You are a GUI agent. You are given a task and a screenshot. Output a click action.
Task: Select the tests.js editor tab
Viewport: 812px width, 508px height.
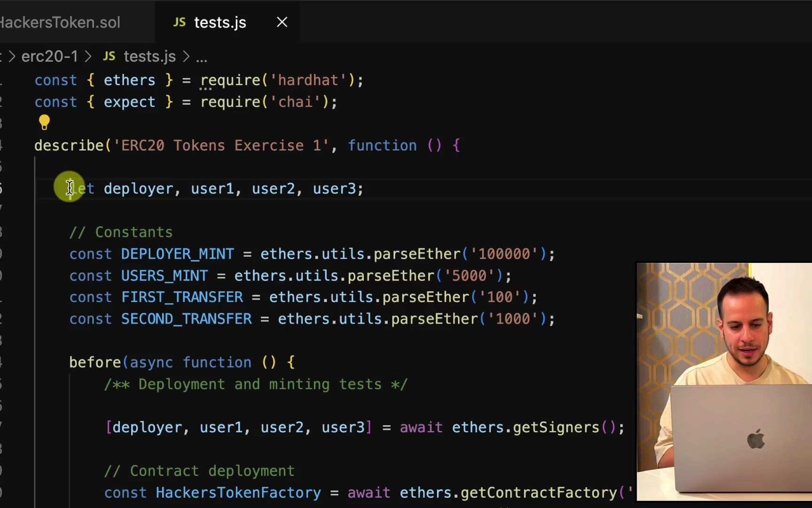click(x=227, y=22)
